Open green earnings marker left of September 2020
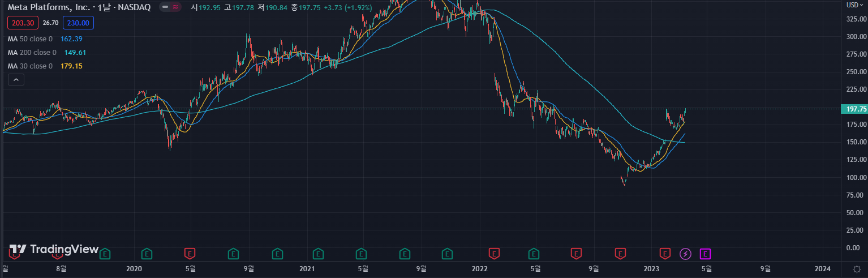Screen dimensions: 868x278 tap(233, 253)
